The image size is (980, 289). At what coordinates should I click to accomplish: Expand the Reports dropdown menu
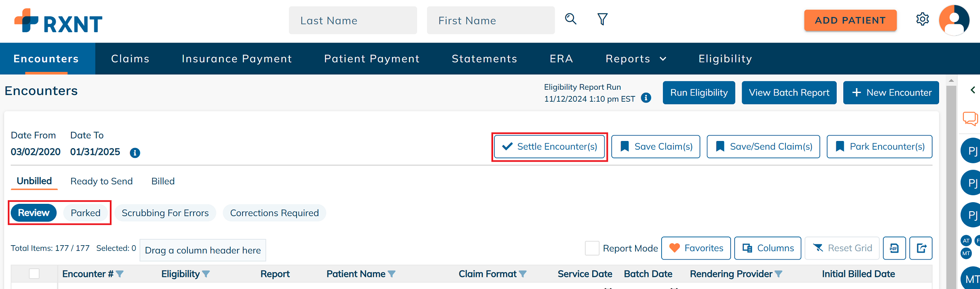(636, 59)
